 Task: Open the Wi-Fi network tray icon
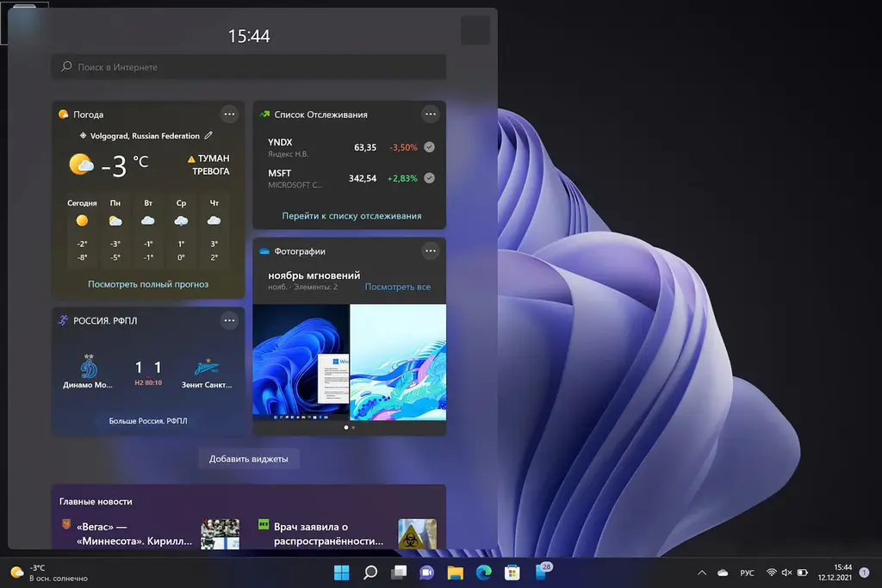(x=771, y=573)
